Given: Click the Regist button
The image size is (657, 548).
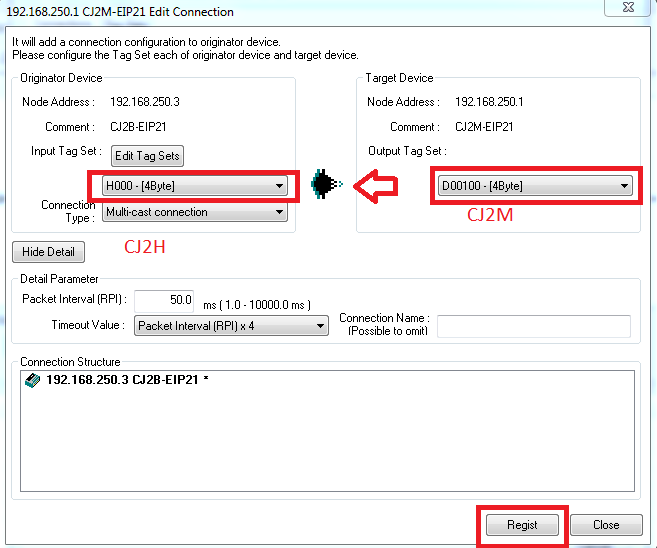Looking at the screenshot, I should (x=522, y=525).
